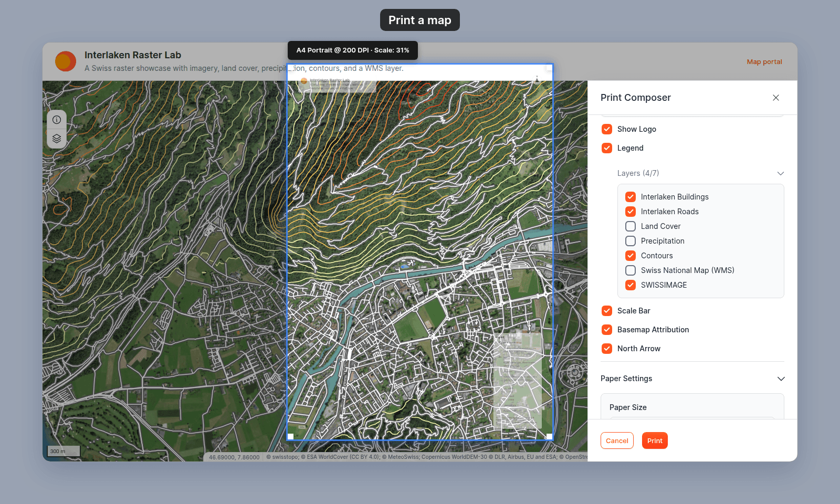Close the Print Composer panel
The image size is (840, 504).
point(776,98)
